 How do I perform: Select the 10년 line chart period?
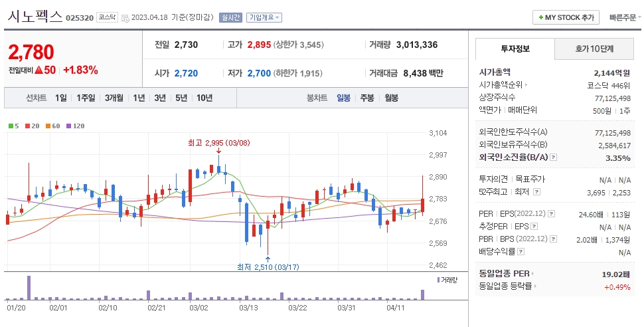(x=204, y=98)
